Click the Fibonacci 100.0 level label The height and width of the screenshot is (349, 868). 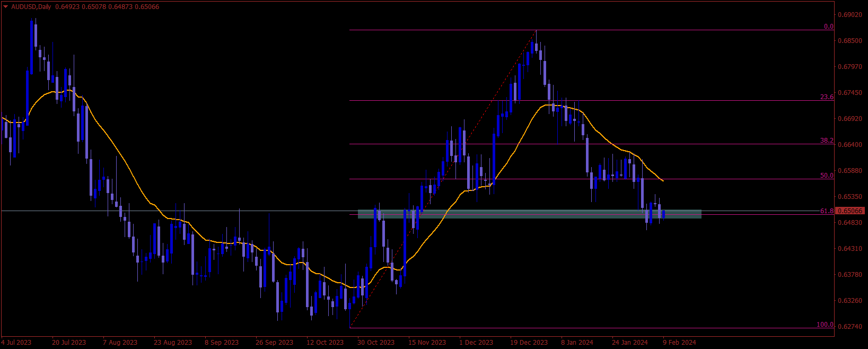825,325
